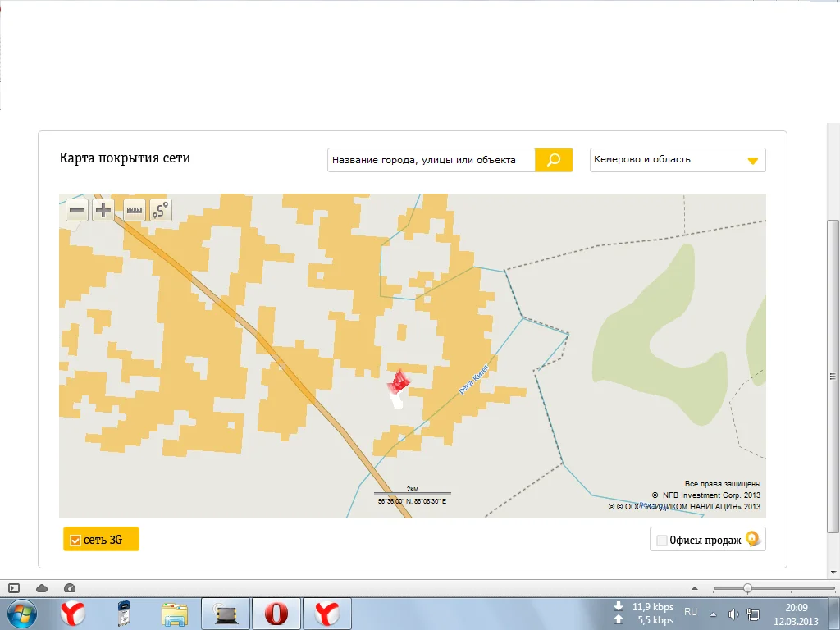Screen dimensions: 840x630
Task: Open the Opera panel toggle in status bar
Action: 14,588
